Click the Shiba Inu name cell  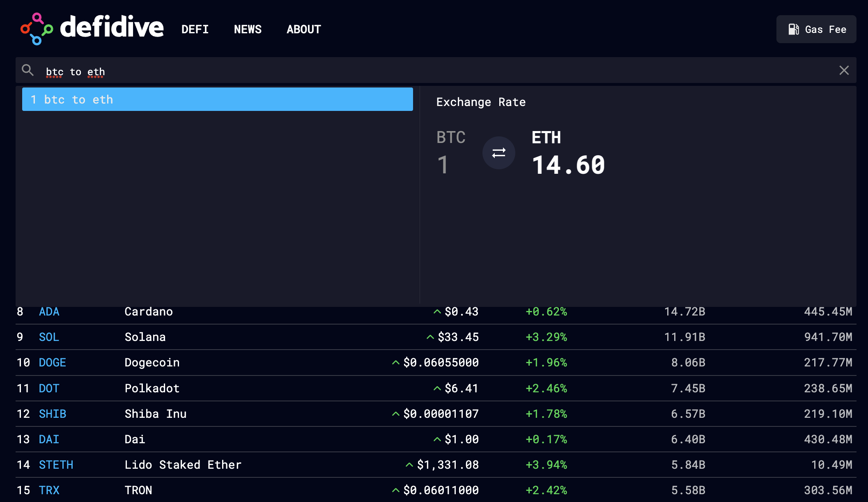pos(156,414)
